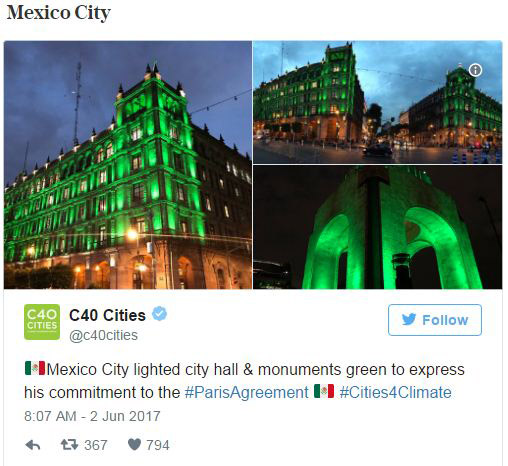Viewport: 508px width, 466px height.
Task: Open the #ParisAgreement hashtag link
Action: click(246, 392)
